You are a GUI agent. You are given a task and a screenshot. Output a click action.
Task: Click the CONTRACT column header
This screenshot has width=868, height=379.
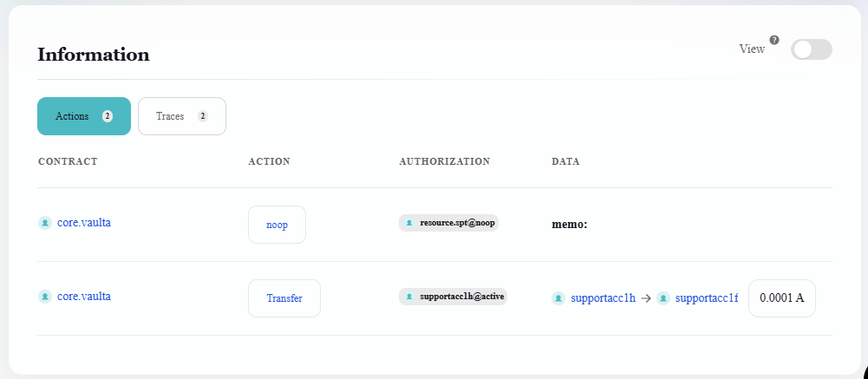coord(69,161)
